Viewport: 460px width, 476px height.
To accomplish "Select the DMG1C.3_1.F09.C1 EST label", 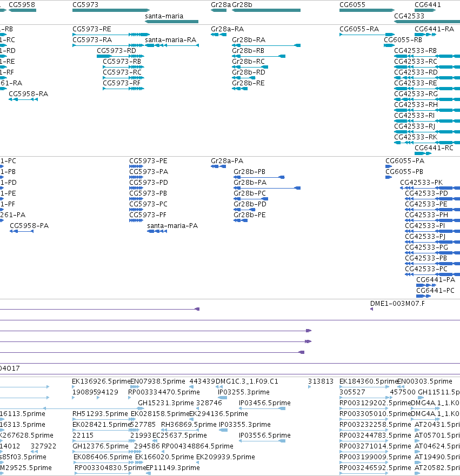I will (247, 381).
